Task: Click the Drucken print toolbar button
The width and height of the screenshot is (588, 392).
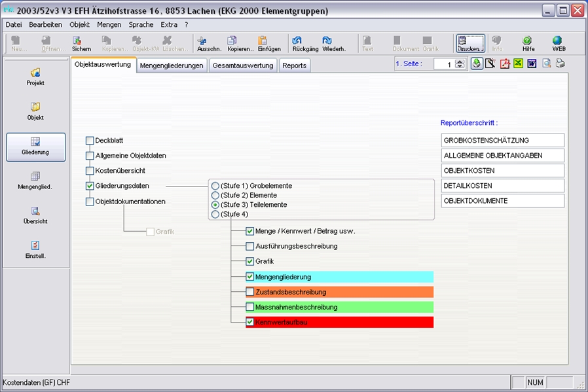Action: (x=470, y=43)
